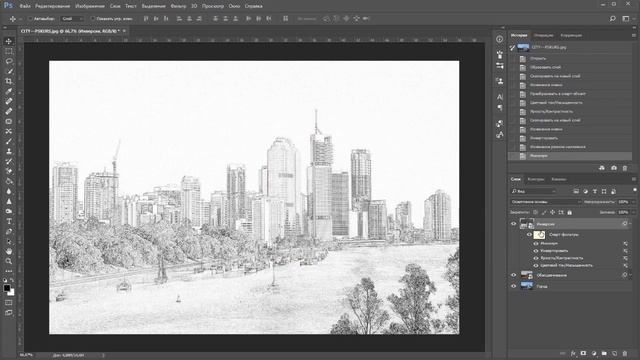Viewport: 640px width, 360px height.
Task: Click the foreground color swatch
Action: tap(7, 288)
